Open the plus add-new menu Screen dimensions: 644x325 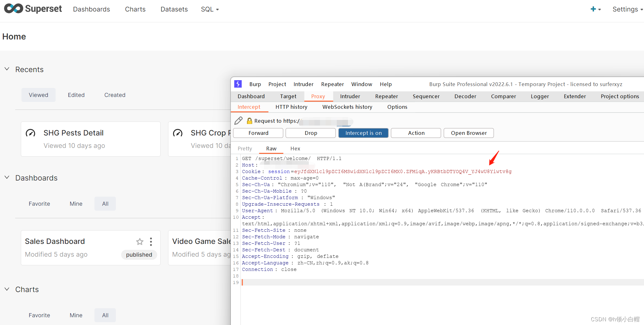tap(595, 9)
